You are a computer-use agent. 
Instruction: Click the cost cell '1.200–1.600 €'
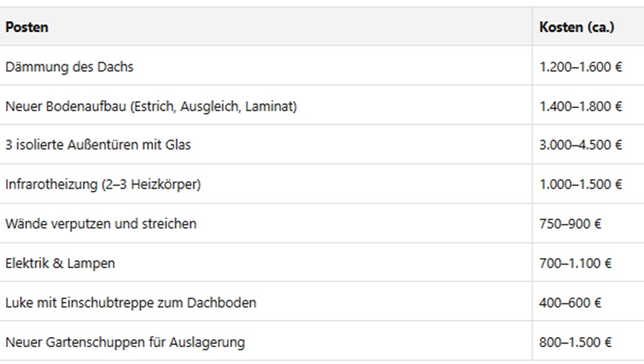click(581, 67)
